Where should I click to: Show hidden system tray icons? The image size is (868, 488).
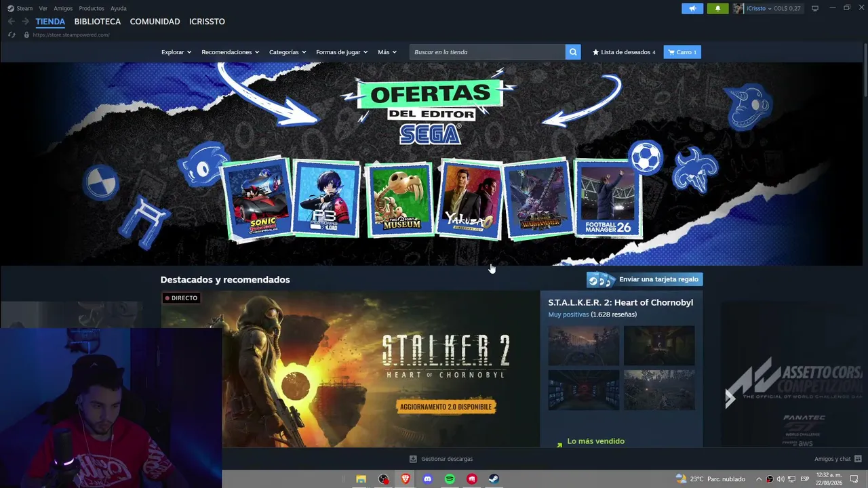[x=759, y=479]
